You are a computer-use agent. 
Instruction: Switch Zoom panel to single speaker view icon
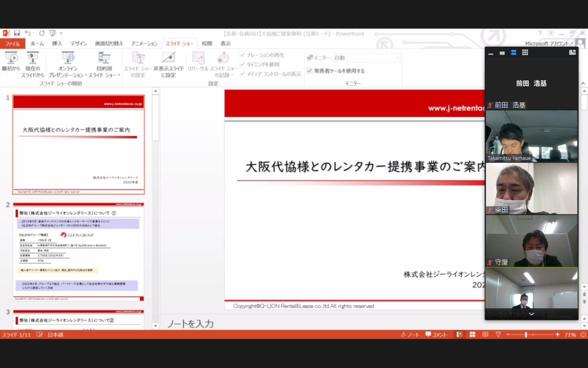coord(502,53)
